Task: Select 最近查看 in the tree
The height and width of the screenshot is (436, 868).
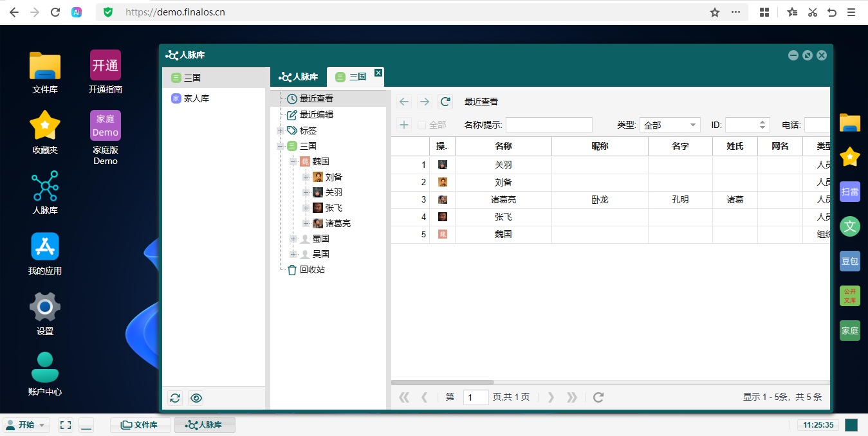Action: [317, 99]
